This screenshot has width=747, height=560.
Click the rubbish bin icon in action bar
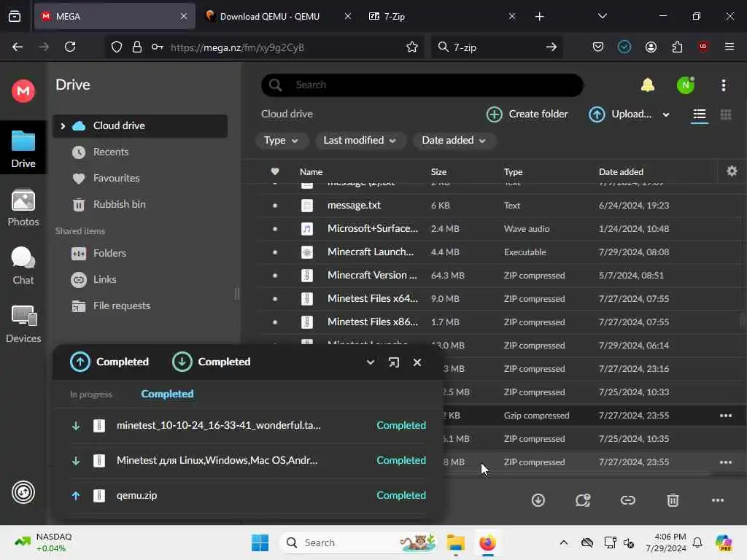click(x=673, y=500)
